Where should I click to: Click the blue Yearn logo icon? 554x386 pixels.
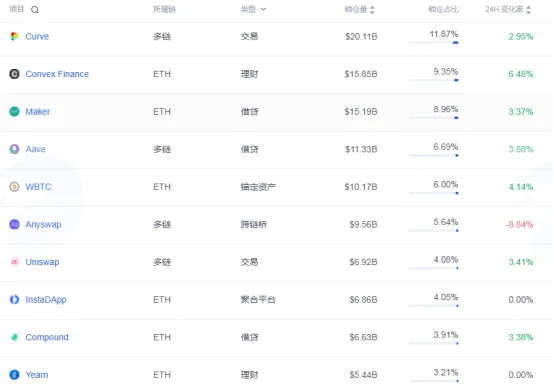pos(14,375)
